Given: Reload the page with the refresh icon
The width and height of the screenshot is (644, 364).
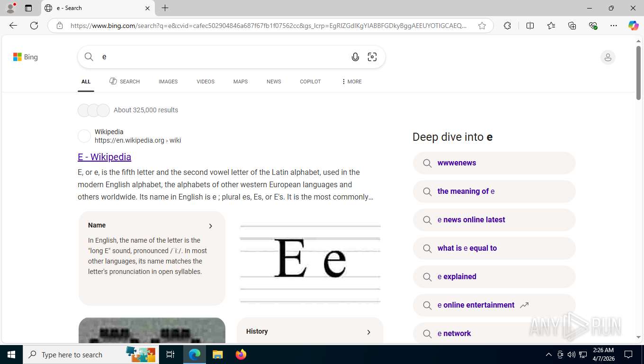Looking at the screenshot, I should (x=34, y=26).
